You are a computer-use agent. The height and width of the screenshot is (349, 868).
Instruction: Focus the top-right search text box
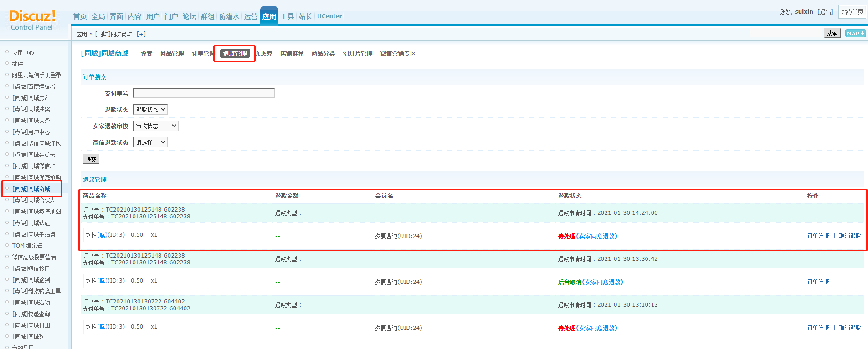click(786, 33)
